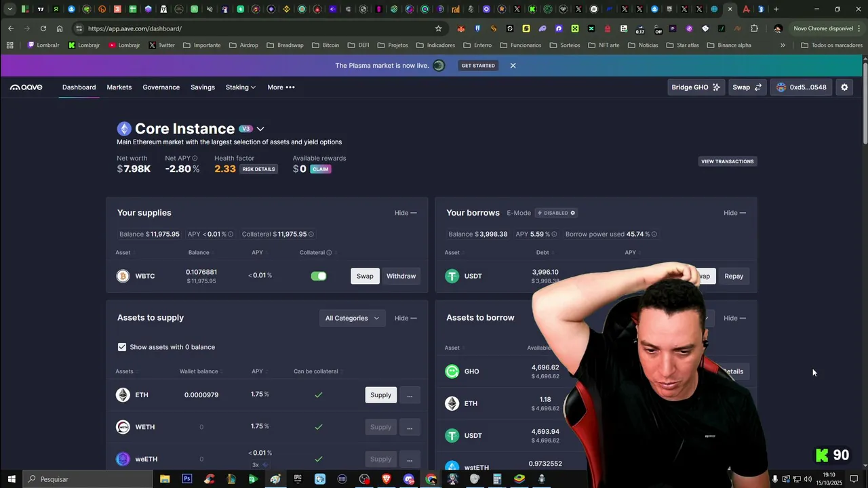The height and width of the screenshot is (488, 868).
Task: Open RISK DETAILS for health factor
Action: point(258,169)
